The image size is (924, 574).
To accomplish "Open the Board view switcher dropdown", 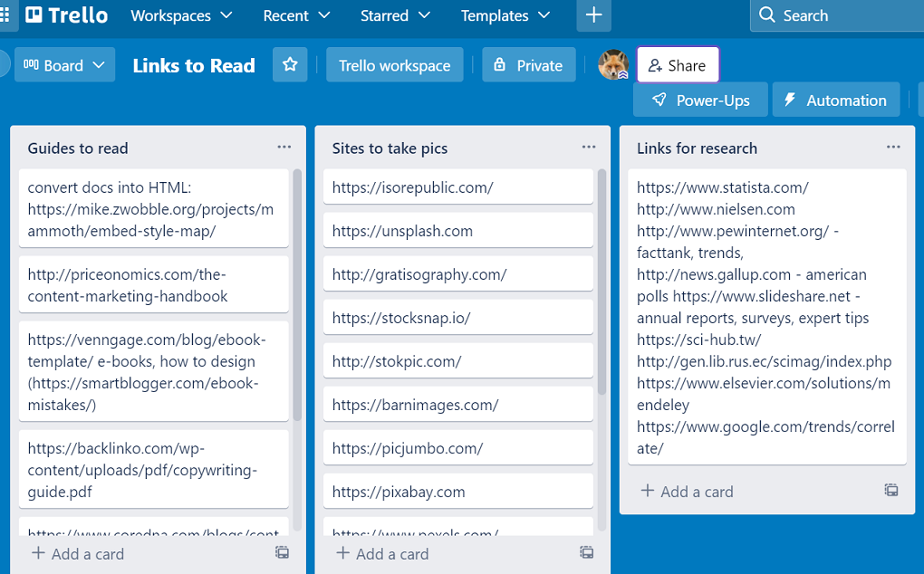I will [65, 65].
